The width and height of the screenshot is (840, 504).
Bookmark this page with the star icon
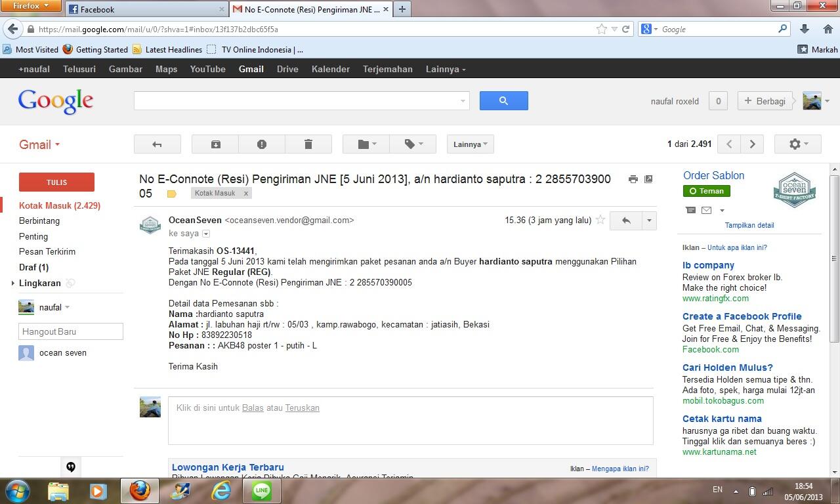click(601, 29)
